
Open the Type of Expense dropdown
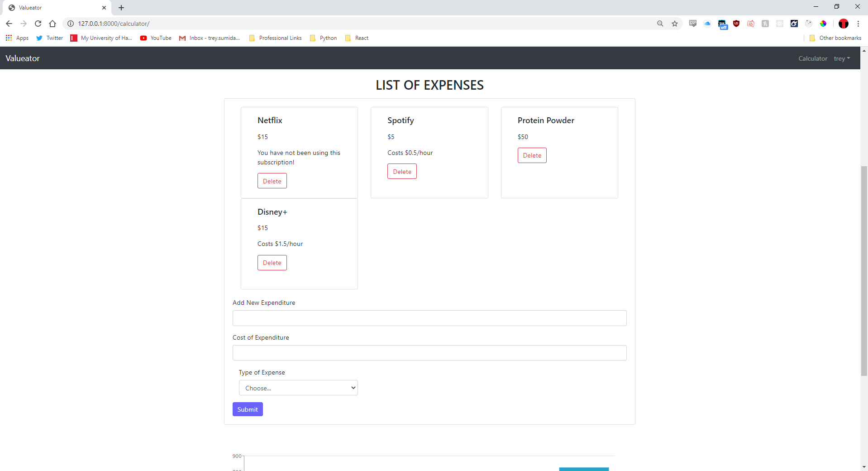coord(298,388)
